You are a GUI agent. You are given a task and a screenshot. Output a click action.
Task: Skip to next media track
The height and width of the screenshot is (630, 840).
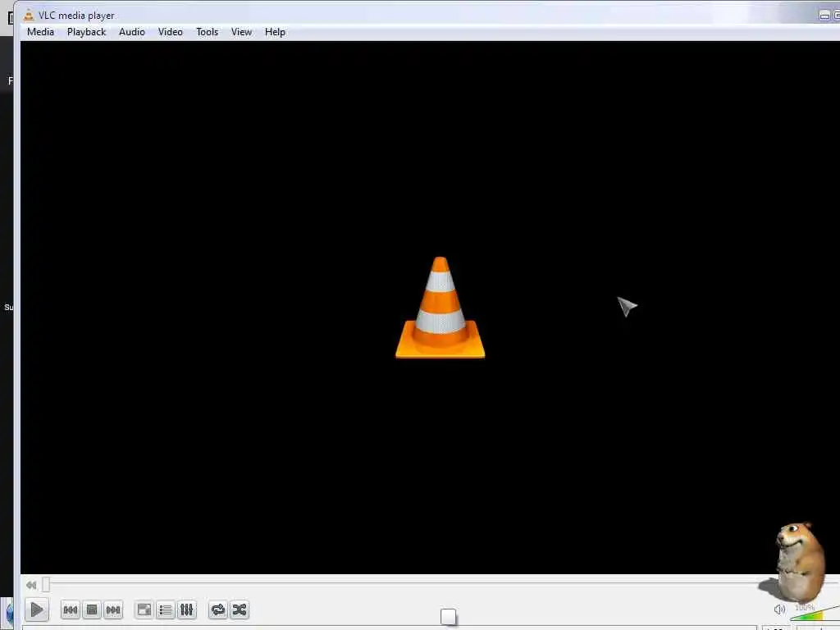(x=113, y=609)
